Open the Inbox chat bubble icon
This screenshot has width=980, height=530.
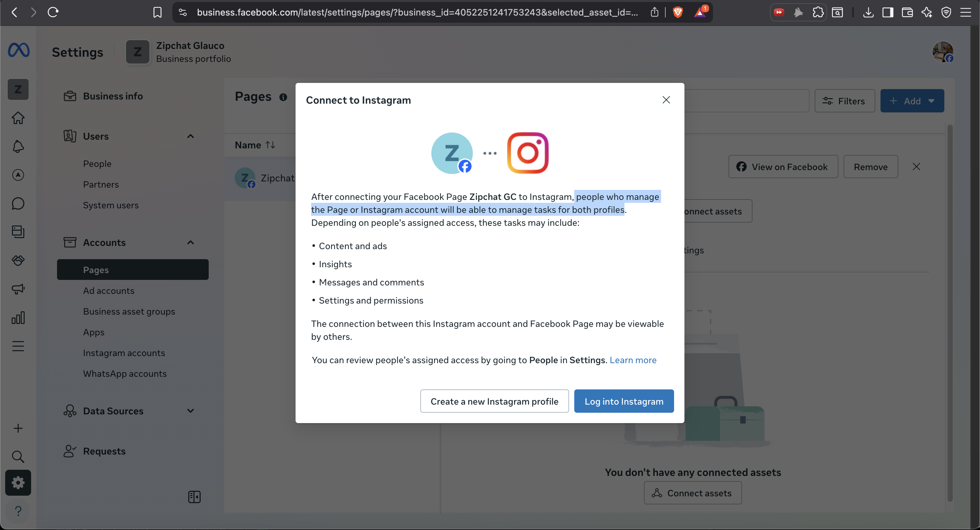coord(18,203)
